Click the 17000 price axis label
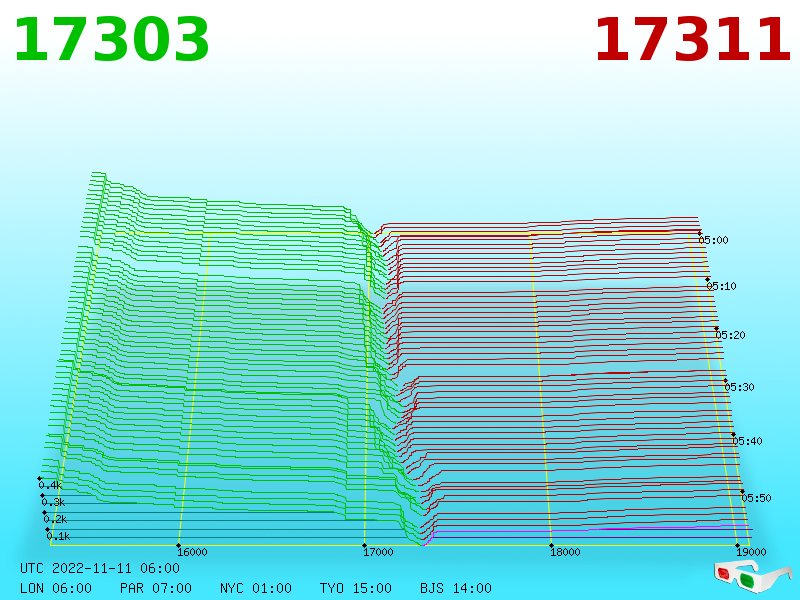Image resolution: width=800 pixels, height=600 pixels. (x=378, y=552)
